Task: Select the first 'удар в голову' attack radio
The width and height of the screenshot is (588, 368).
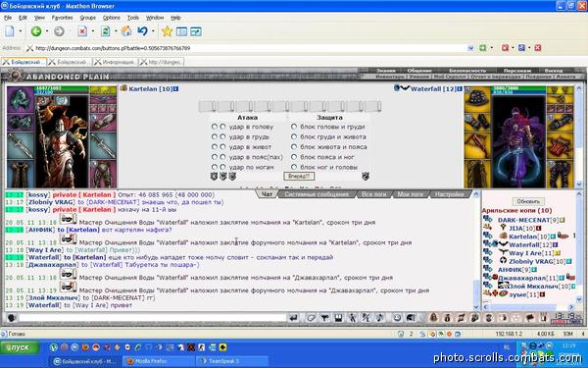Action: tap(214, 127)
